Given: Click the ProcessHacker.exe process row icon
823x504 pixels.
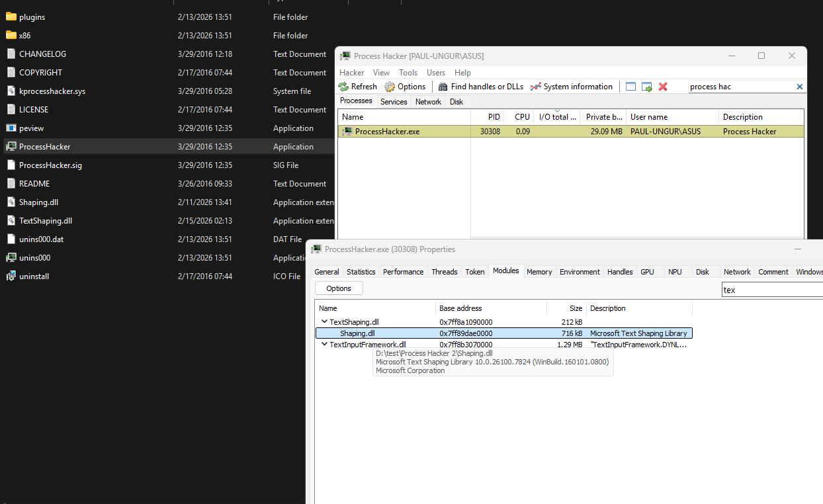Looking at the screenshot, I should pyautogui.click(x=347, y=132).
